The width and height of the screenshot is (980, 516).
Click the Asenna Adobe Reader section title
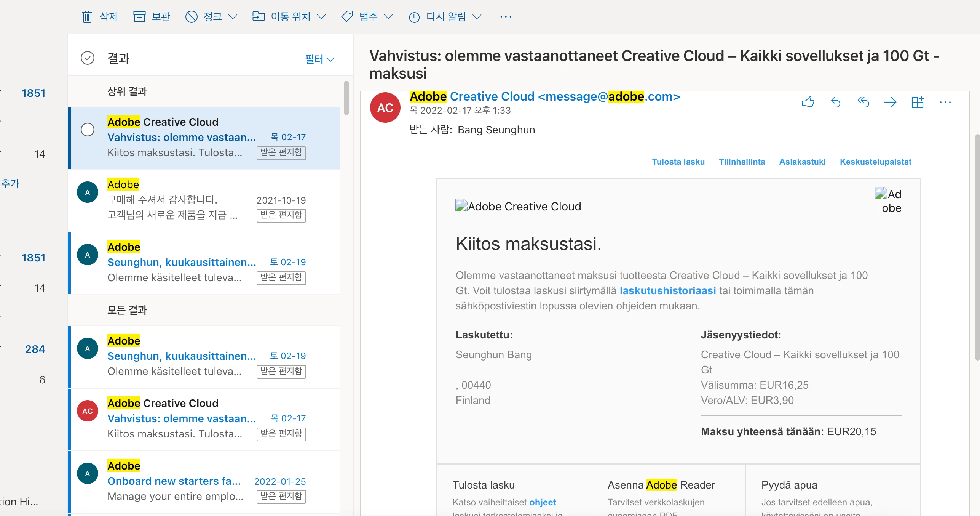tap(661, 485)
